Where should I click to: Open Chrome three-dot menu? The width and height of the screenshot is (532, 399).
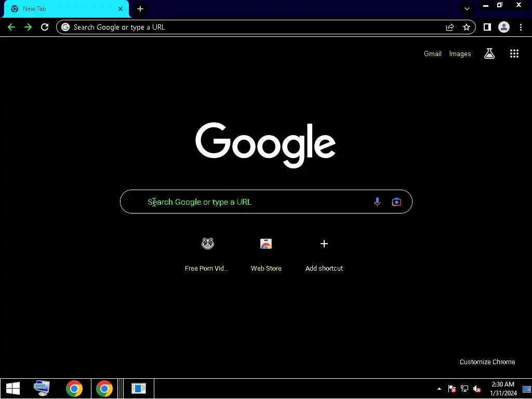[x=521, y=27]
